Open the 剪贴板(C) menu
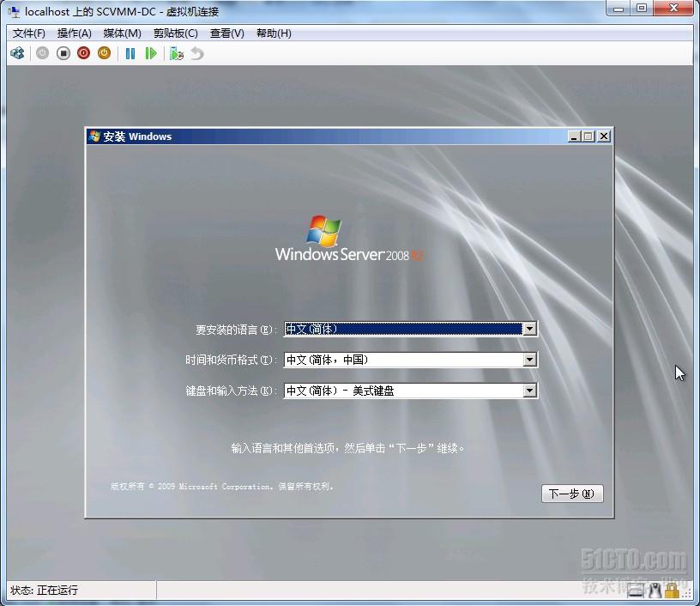Viewport: 700px width, 606px height. (x=176, y=33)
